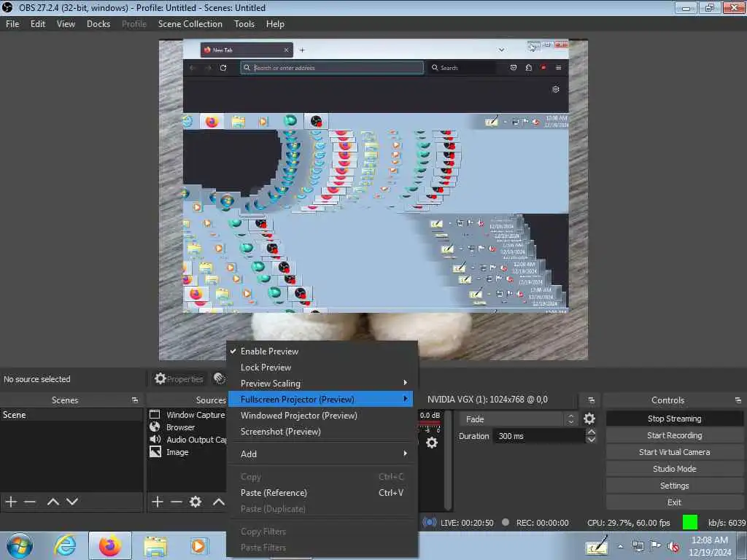Select Scene in the Scenes list
747x560 pixels.
pos(71,415)
